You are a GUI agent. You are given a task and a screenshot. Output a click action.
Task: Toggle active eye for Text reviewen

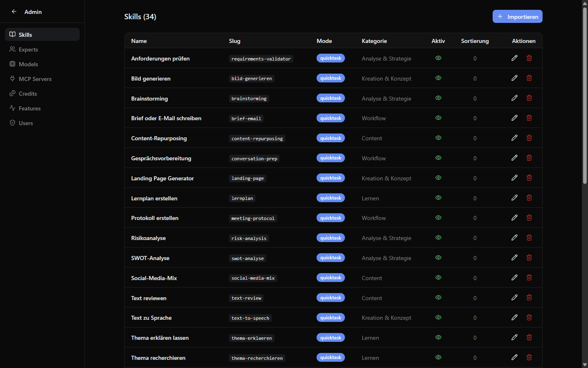click(438, 298)
